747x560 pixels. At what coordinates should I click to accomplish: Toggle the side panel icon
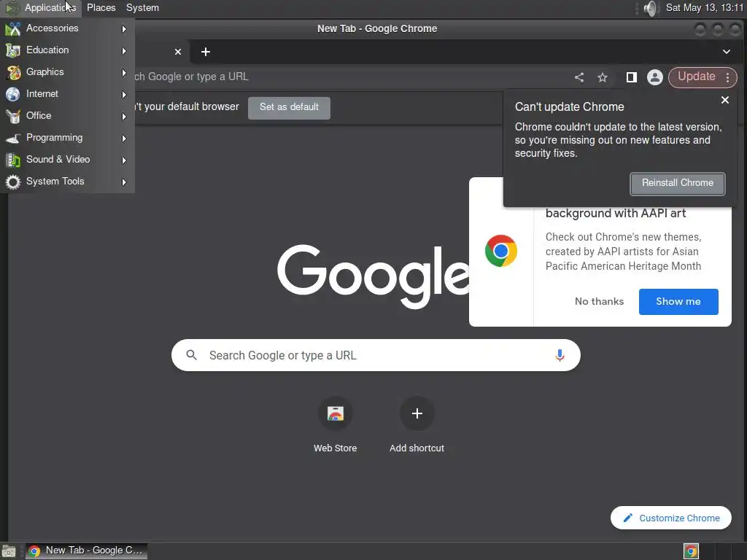click(x=631, y=77)
